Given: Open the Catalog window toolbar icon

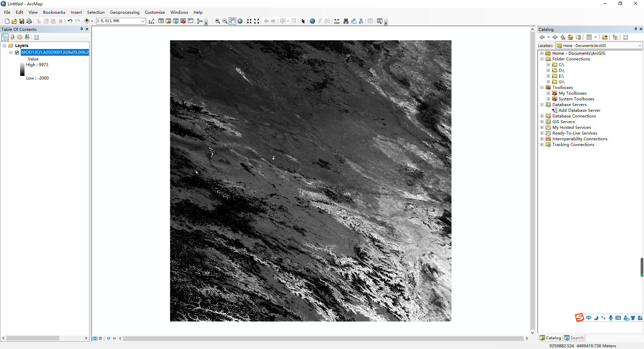Looking at the screenshot, I should (168, 21).
